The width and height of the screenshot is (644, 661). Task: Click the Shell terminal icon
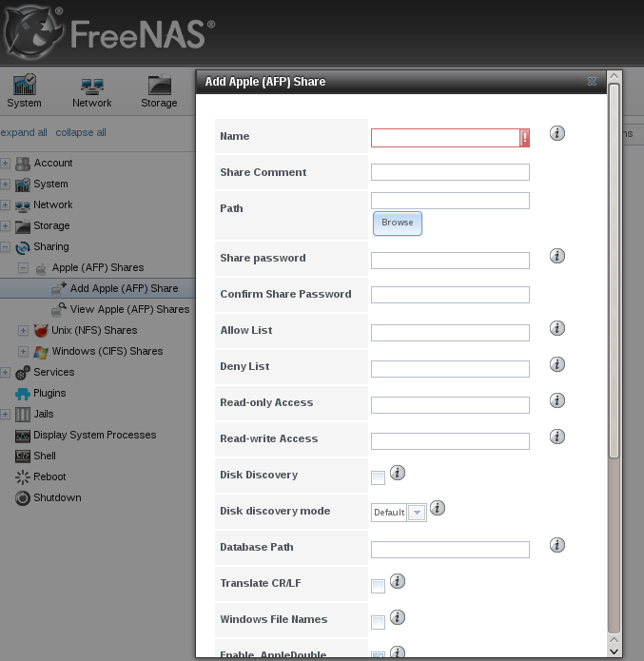click(23, 457)
